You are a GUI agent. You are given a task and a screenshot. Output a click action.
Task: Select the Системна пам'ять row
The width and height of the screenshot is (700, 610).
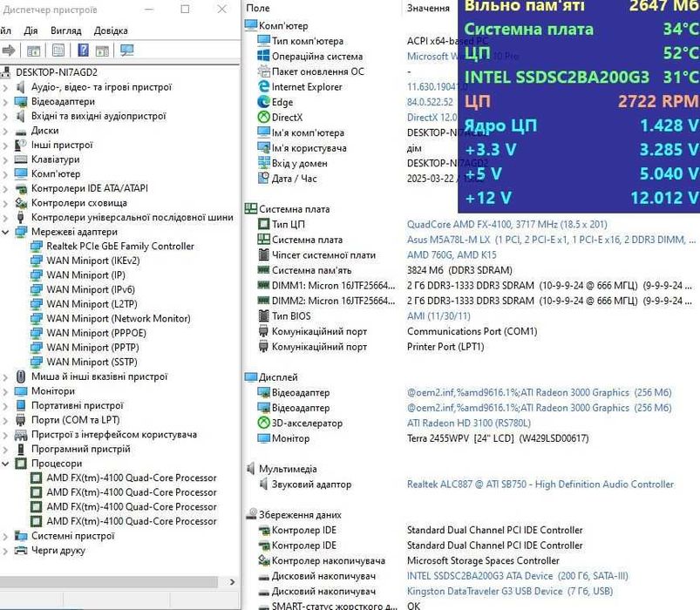[x=472, y=270]
